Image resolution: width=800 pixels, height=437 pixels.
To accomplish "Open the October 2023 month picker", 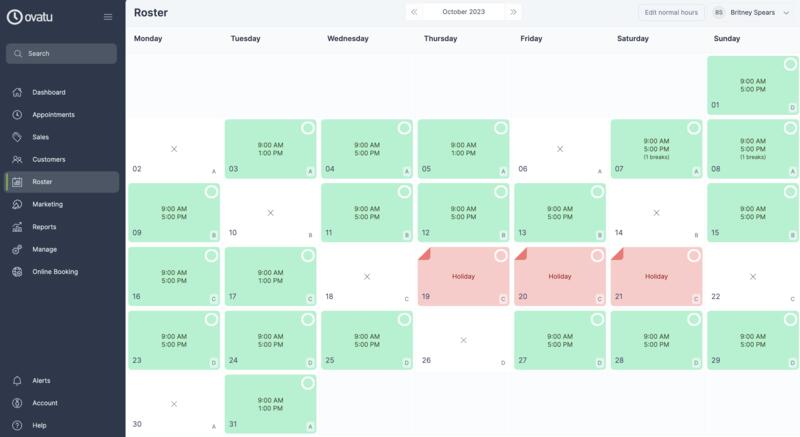I will [464, 12].
